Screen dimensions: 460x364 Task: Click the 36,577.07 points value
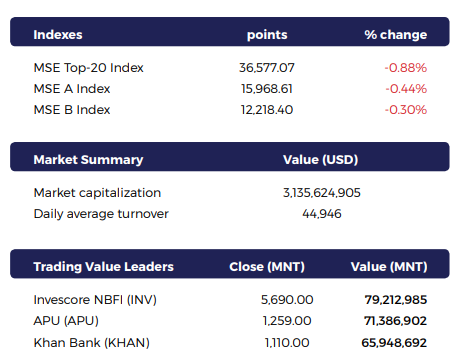click(x=267, y=68)
